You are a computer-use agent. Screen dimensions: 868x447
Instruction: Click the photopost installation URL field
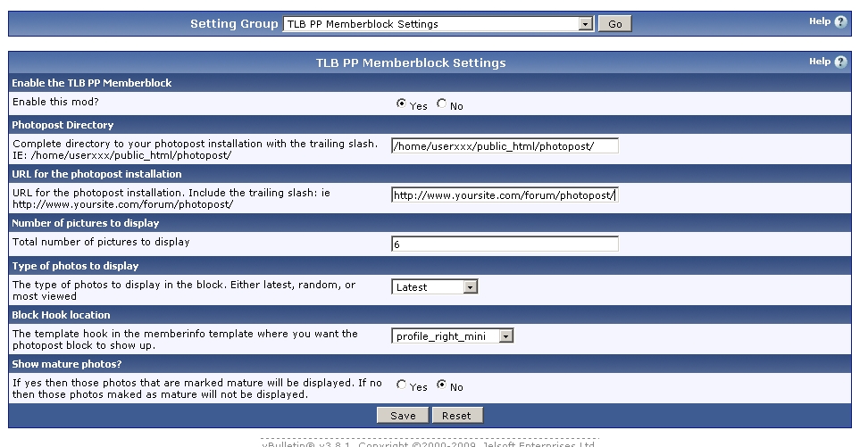pos(505,195)
